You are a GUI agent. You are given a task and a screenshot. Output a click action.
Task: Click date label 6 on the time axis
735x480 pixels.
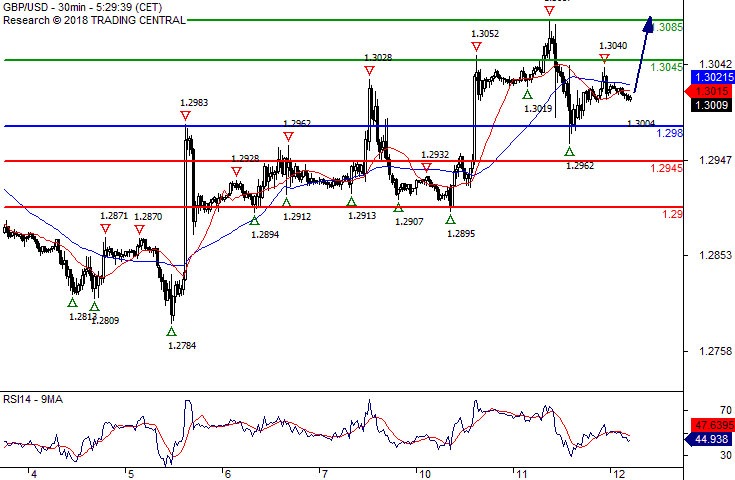pos(227,474)
